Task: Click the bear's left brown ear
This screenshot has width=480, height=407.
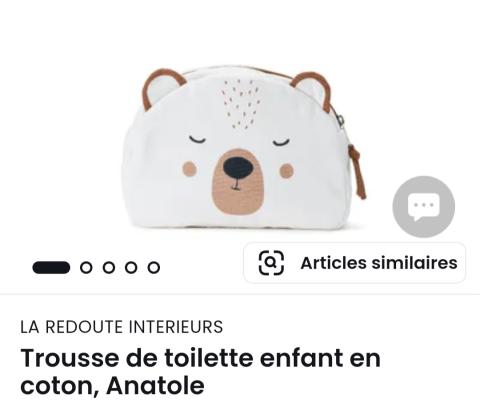Action: (x=162, y=88)
